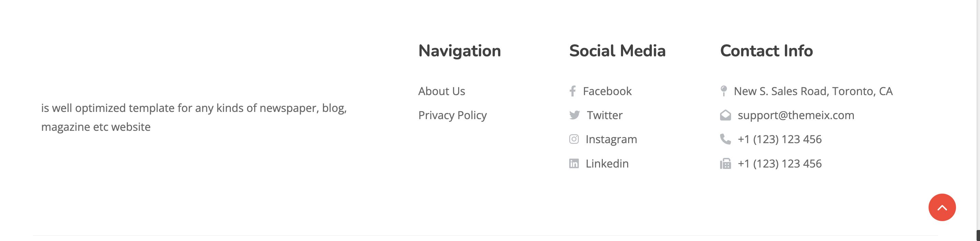The height and width of the screenshot is (241, 980).
Task: Visit the Facebook text link
Action: (607, 91)
